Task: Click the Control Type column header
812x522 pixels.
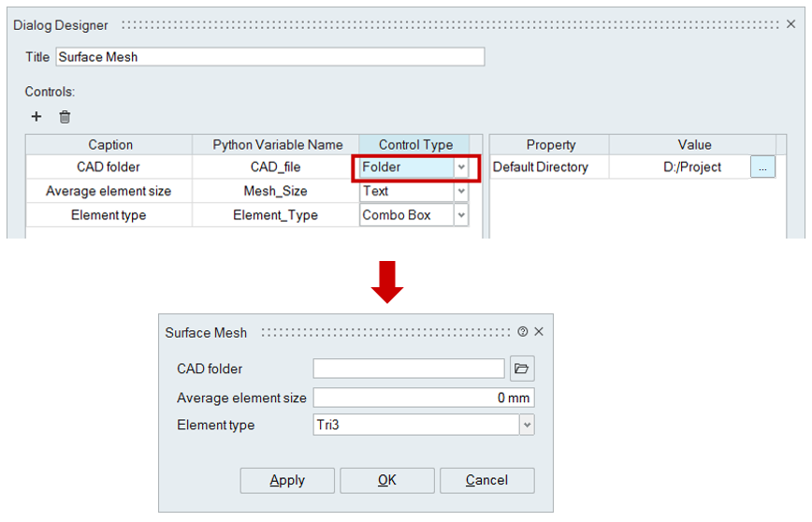Action: (x=415, y=145)
